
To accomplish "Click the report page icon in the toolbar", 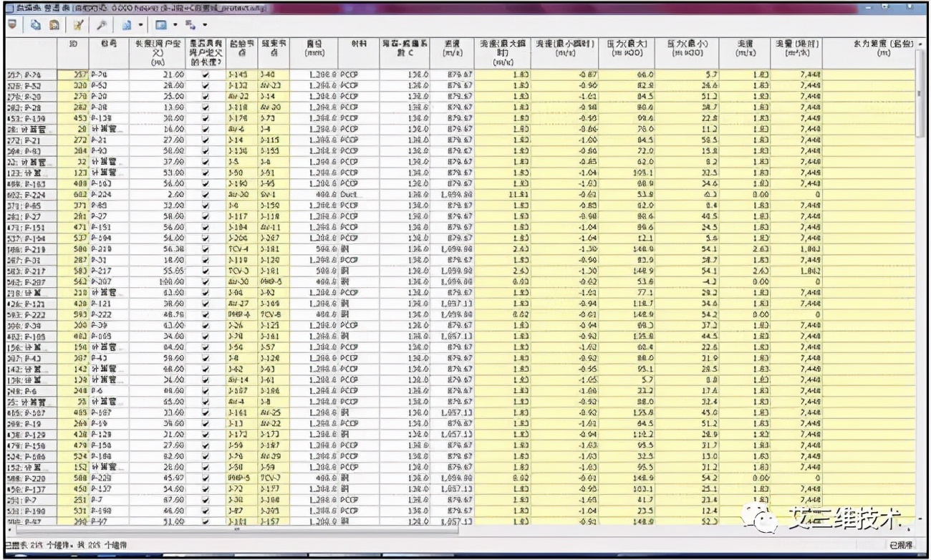I will pyautogui.click(x=126, y=25).
